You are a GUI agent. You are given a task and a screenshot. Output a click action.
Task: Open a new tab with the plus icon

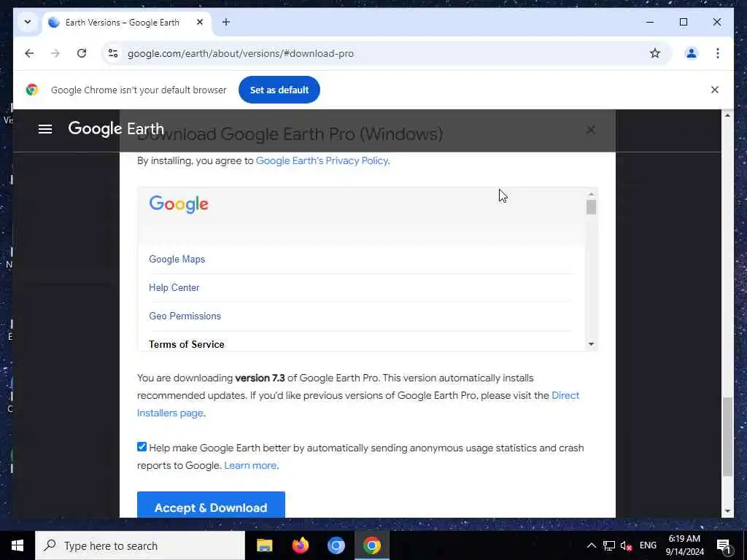(226, 22)
